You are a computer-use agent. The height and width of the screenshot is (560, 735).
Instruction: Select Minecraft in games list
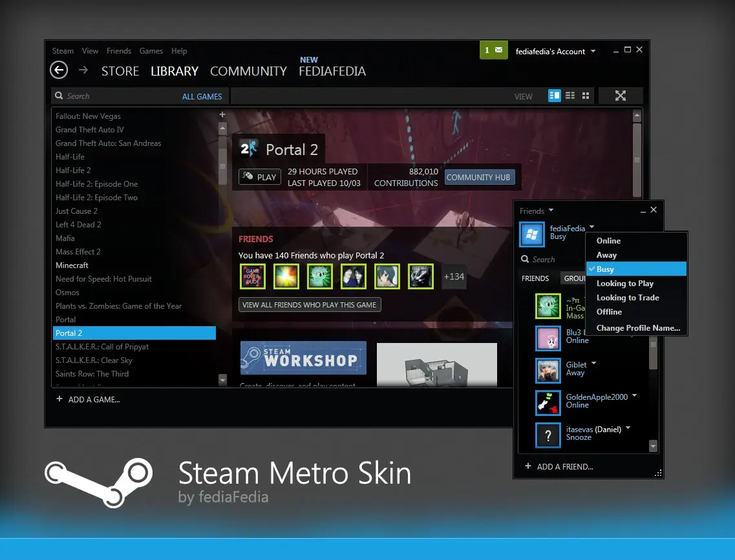click(134, 265)
